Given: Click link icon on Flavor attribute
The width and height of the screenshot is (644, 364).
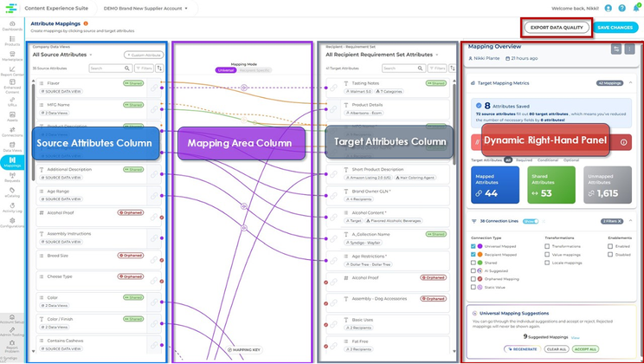Looking at the screenshot, I should tap(153, 88).
